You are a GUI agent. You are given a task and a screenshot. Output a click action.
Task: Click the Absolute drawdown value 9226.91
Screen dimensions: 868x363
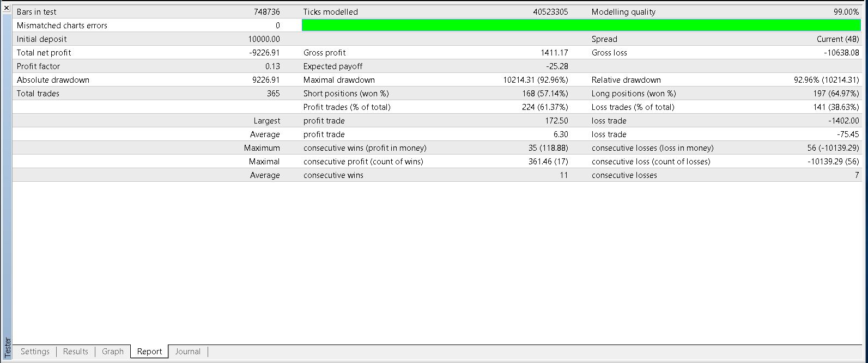click(x=266, y=80)
